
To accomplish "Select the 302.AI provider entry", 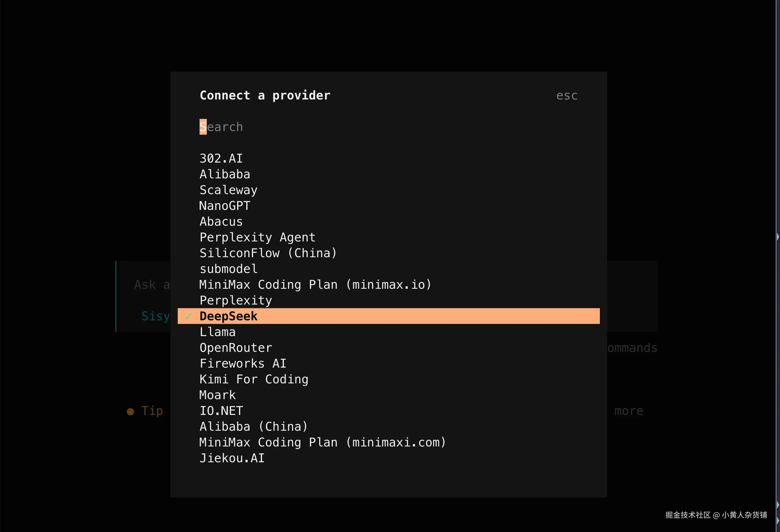I will pos(221,158).
